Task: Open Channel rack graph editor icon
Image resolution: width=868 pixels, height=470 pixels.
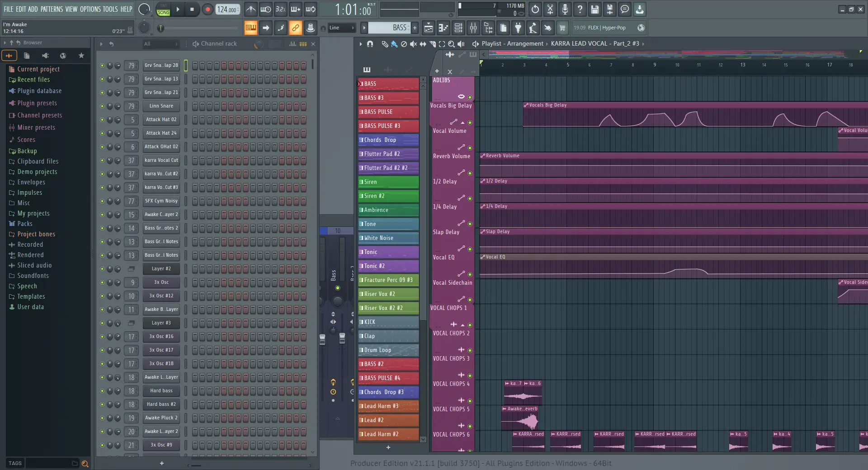Action: (x=292, y=44)
